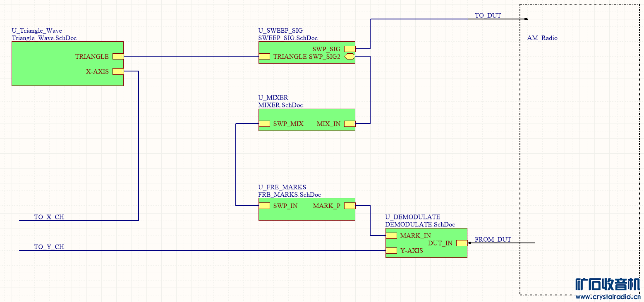Click the X-AXIS sheet entry port
This screenshot has height=302, width=644.
pos(118,71)
